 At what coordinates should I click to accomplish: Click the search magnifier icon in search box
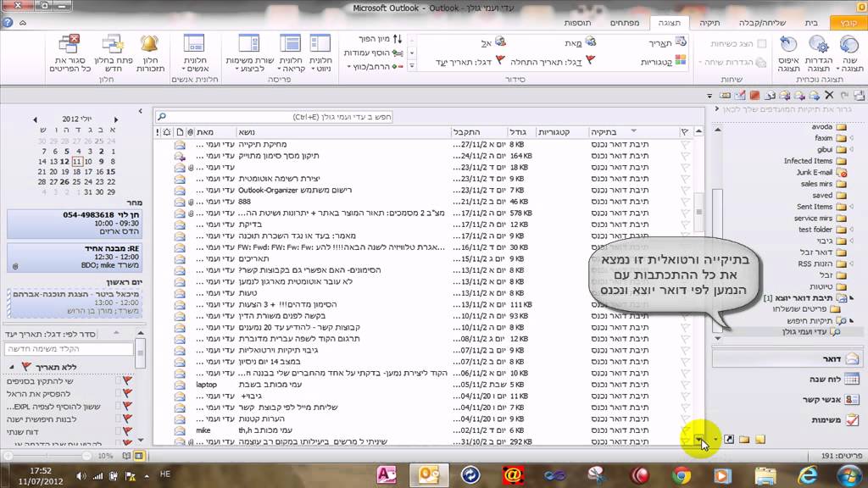(x=162, y=117)
